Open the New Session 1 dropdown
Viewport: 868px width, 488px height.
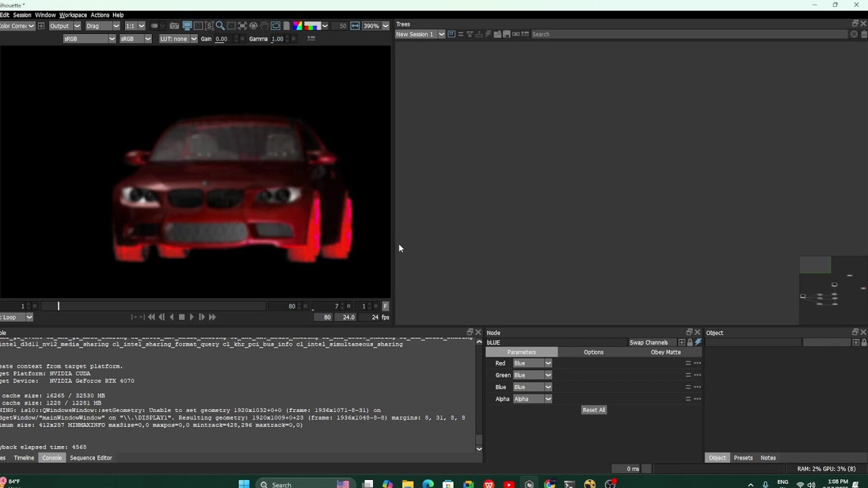coord(420,34)
